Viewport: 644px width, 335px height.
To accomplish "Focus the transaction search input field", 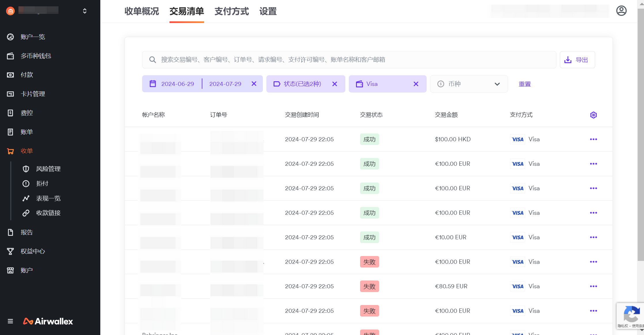I will (x=349, y=60).
